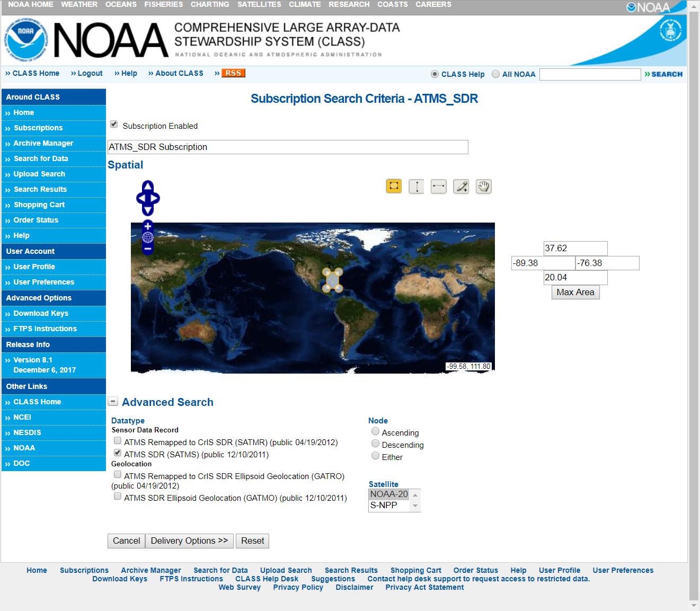The height and width of the screenshot is (611, 700).
Task: Select the Either node option
Action: (x=375, y=456)
